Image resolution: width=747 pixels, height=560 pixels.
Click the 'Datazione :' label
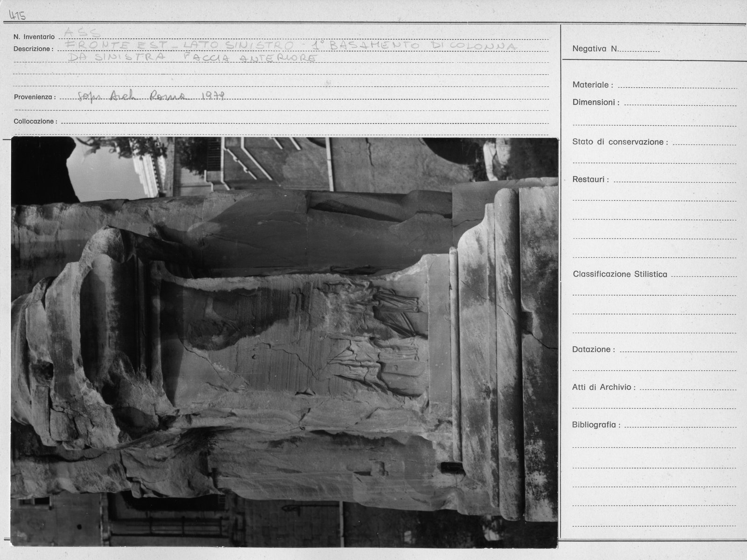(x=593, y=350)
